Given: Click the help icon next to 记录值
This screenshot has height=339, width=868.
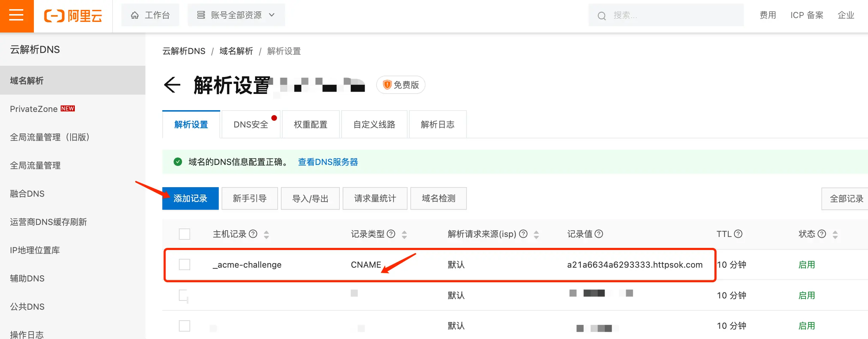Looking at the screenshot, I should pyautogui.click(x=599, y=234).
